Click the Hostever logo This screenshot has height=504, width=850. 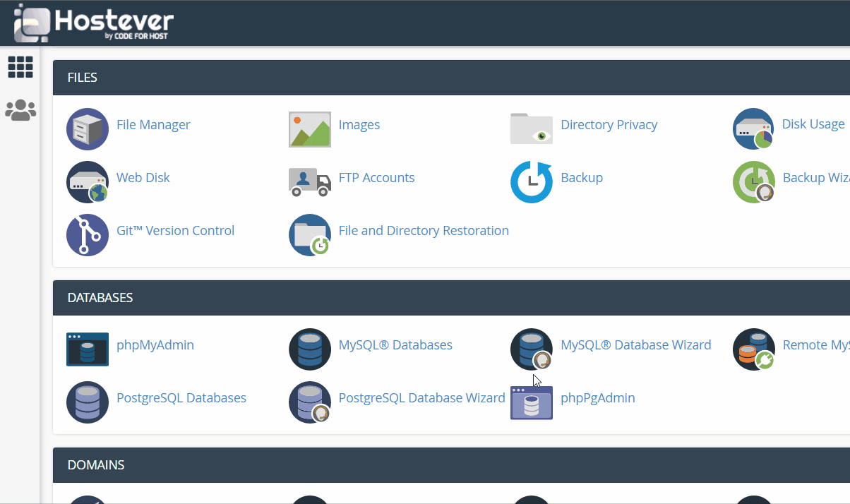(x=93, y=23)
